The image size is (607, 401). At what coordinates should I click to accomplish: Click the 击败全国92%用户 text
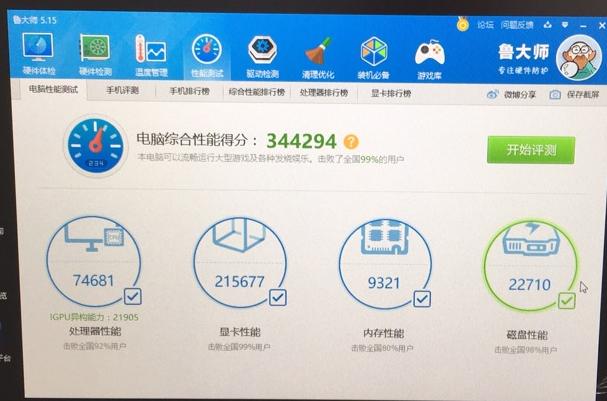[95, 346]
